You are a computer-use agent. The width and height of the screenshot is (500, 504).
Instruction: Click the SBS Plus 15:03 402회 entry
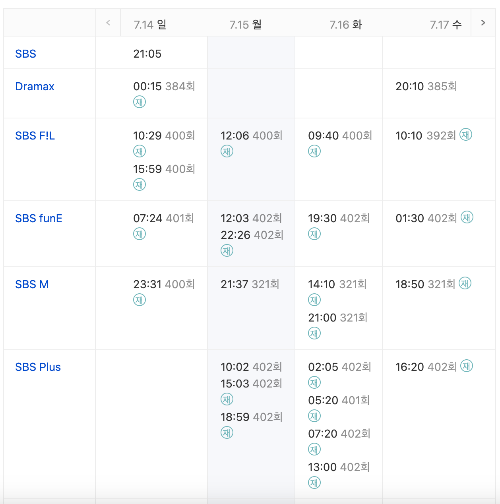[x=251, y=384]
